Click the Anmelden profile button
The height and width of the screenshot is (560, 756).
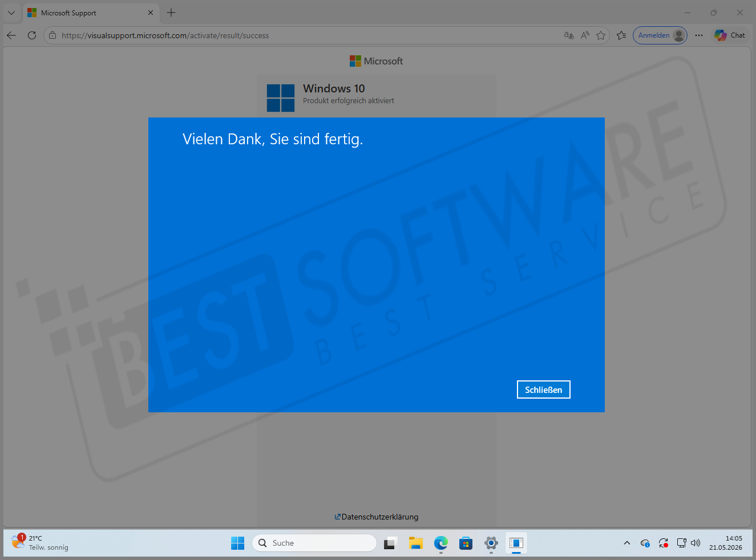pyautogui.click(x=660, y=35)
